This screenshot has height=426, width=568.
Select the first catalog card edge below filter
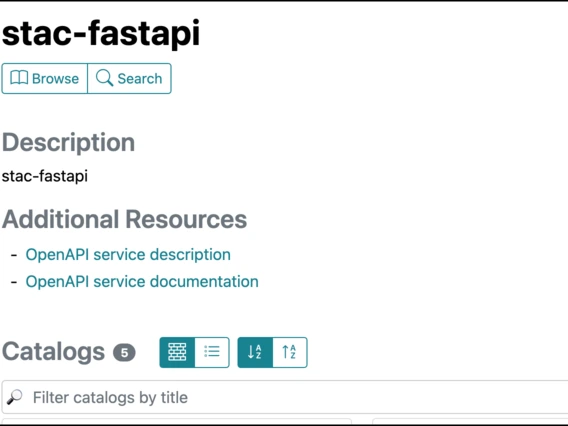[x=176, y=422]
